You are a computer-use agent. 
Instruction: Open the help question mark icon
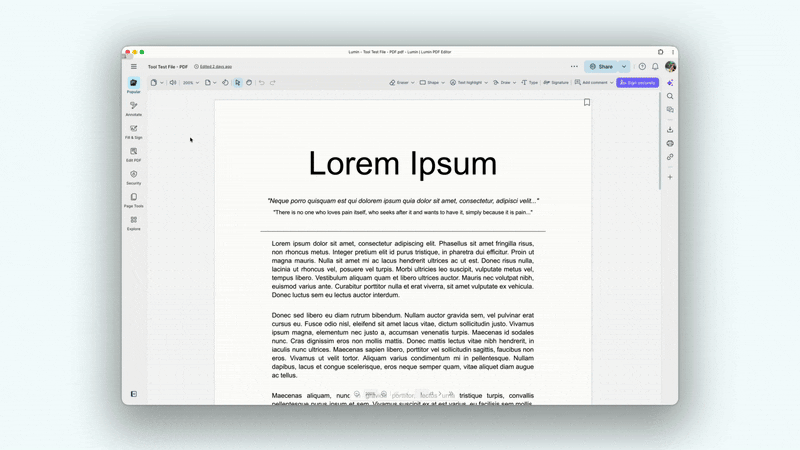[x=642, y=67]
